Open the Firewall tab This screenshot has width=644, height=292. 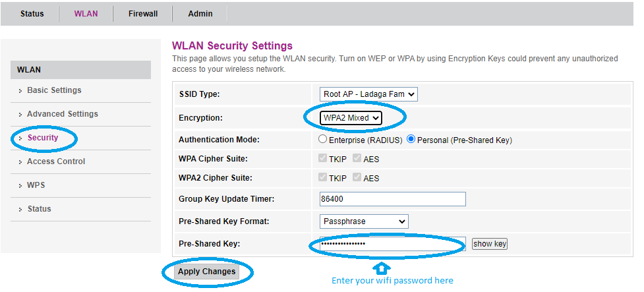click(x=143, y=14)
